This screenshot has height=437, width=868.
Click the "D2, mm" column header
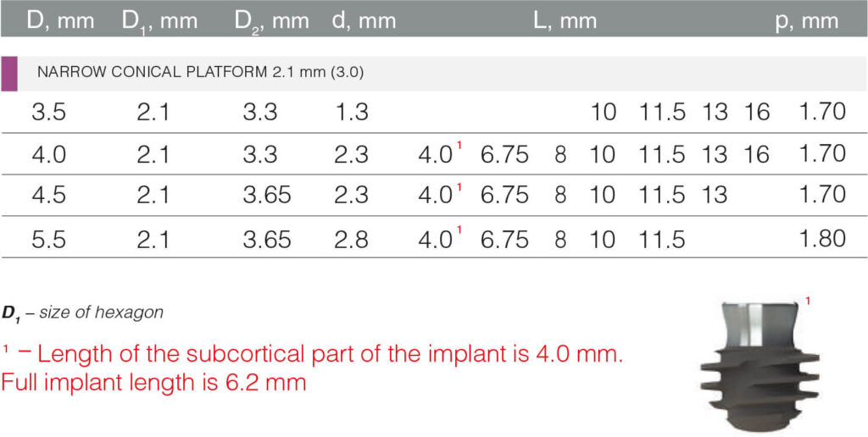(x=271, y=20)
